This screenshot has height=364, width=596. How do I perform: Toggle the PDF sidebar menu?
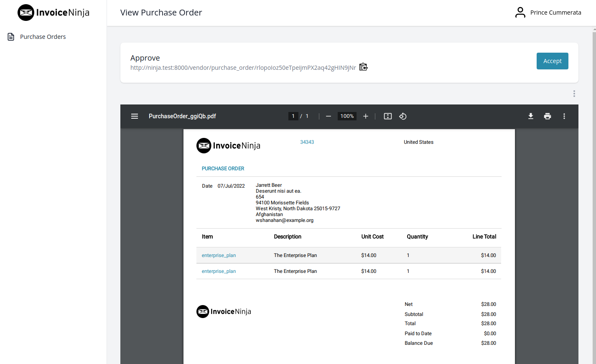pyautogui.click(x=135, y=116)
